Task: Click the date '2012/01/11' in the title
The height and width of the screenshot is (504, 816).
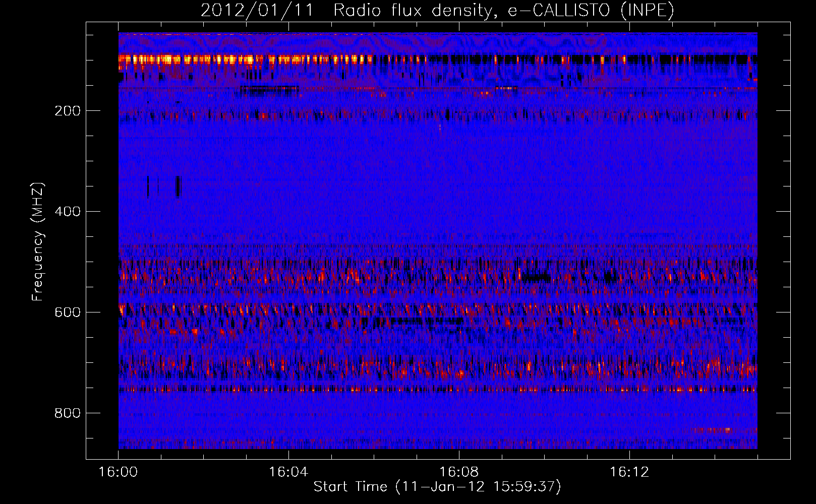Action: [x=257, y=10]
